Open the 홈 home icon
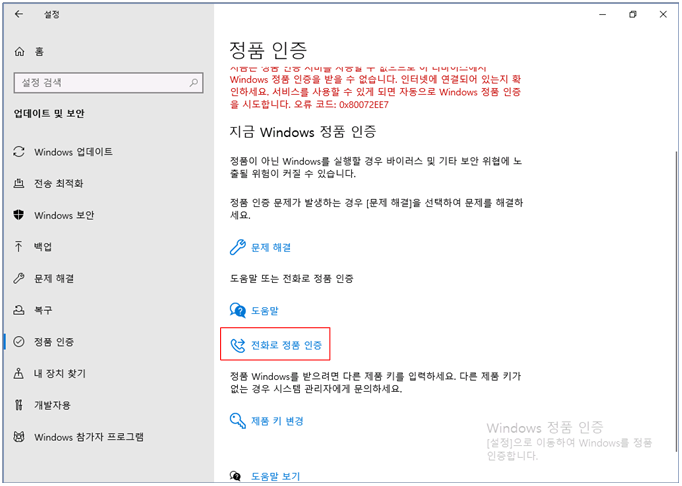This screenshot has height=486, width=682. click(x=19, y=52)
